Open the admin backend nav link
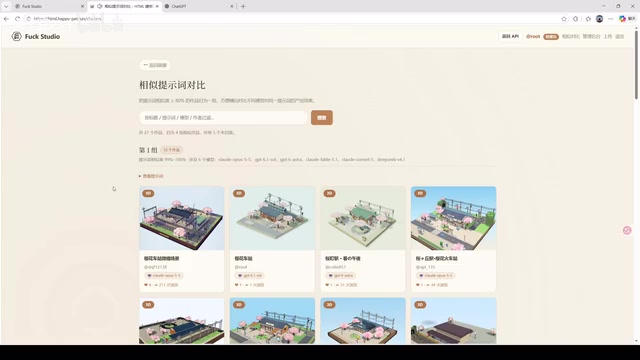This screenshot has width=640, height=360. (591, 36)
